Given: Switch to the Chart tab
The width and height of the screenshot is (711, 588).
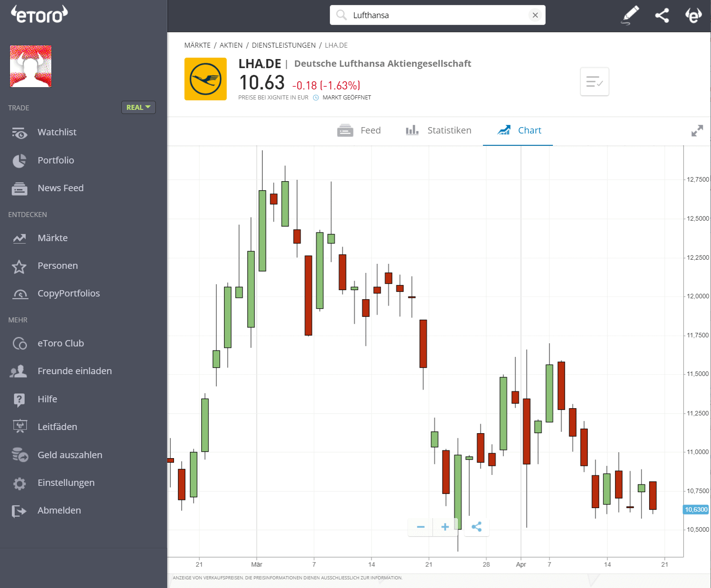Looking at the screenshot, I should pyautogui.click(x=519, y=130).
